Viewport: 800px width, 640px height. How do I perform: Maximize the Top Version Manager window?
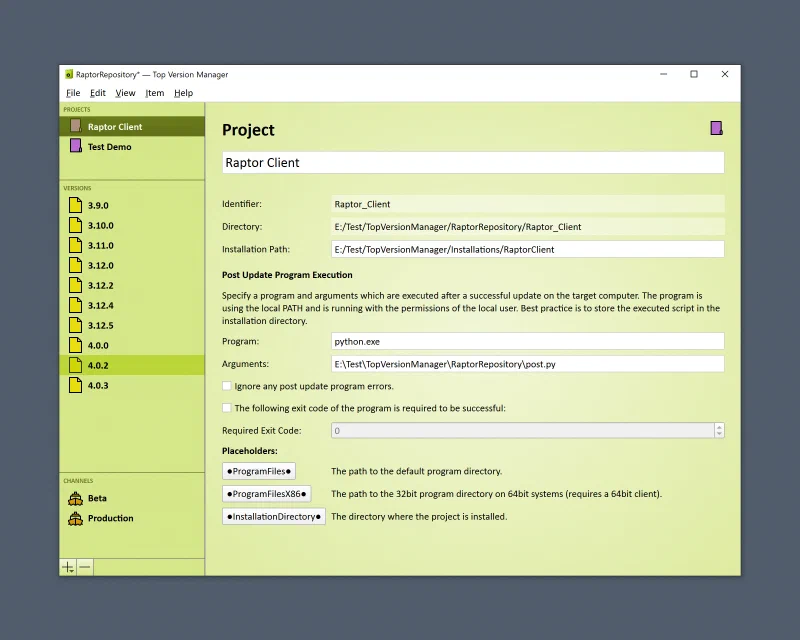point(694,74)
